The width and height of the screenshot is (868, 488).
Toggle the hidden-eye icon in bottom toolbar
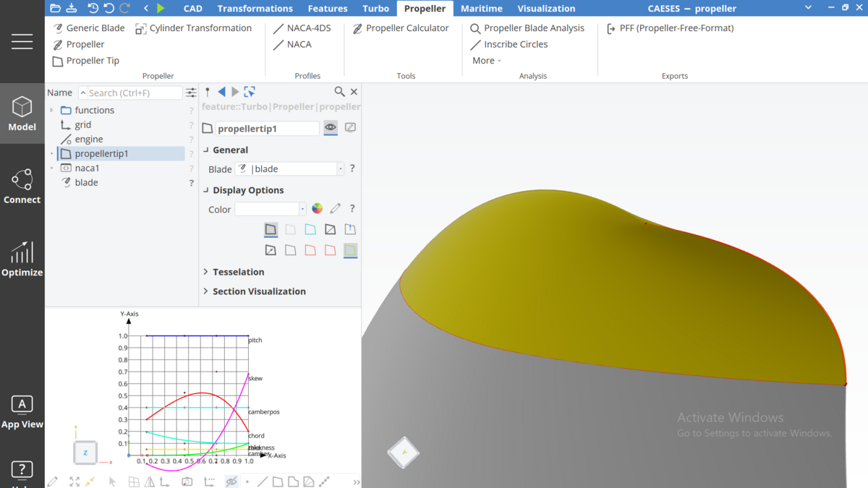click(231, 481)
